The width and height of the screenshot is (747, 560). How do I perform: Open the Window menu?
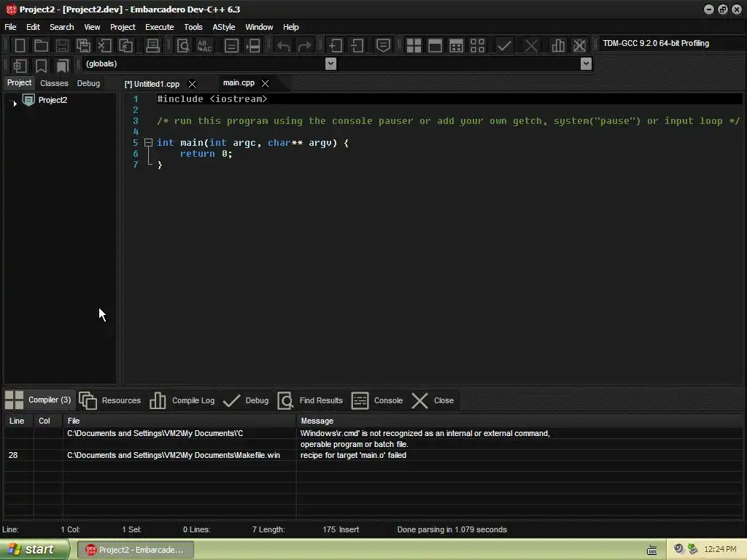click(x=259, y=27)
